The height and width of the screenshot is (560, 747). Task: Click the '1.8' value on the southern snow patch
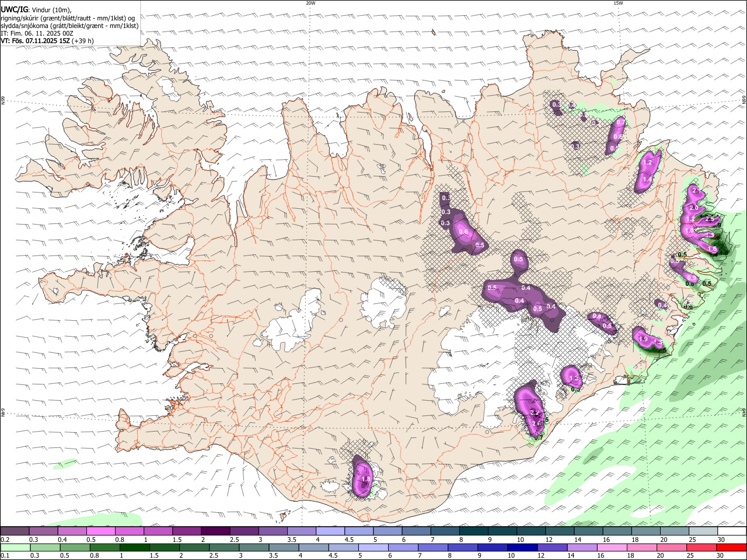tap(366, 480)
